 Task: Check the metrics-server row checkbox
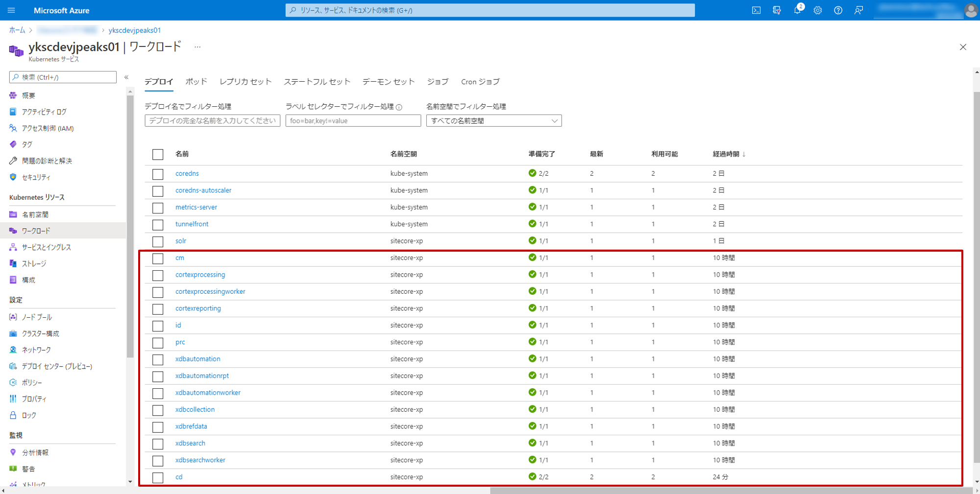click(158, 208)
